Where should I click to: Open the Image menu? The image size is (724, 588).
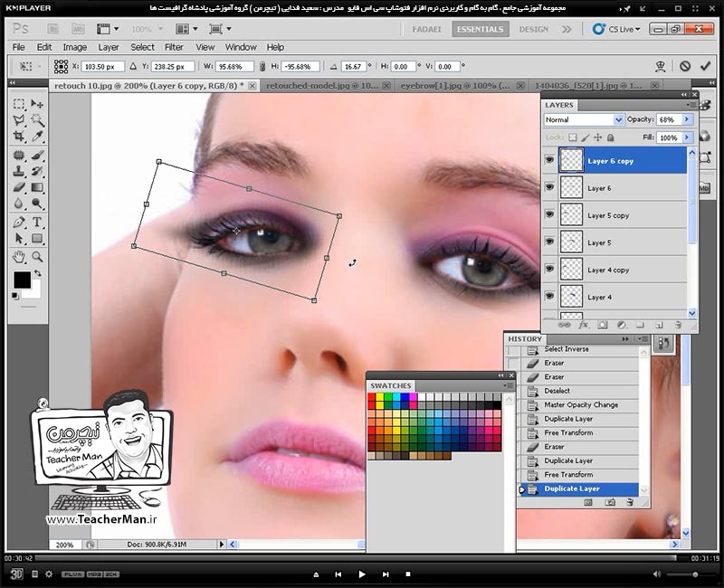tap(75, 47)
